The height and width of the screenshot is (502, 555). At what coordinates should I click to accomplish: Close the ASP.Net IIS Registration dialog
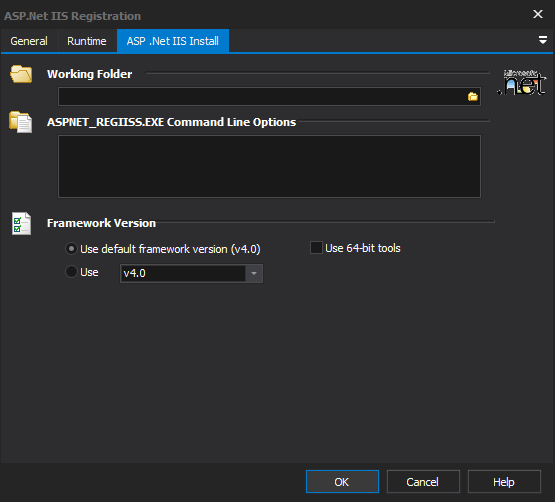[x=538, y=14]
